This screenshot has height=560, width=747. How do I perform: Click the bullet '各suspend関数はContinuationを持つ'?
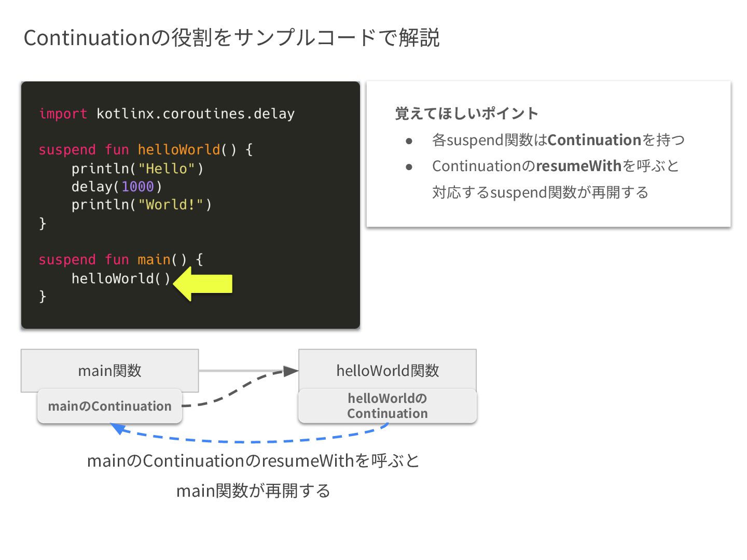[x=558, y=140]
